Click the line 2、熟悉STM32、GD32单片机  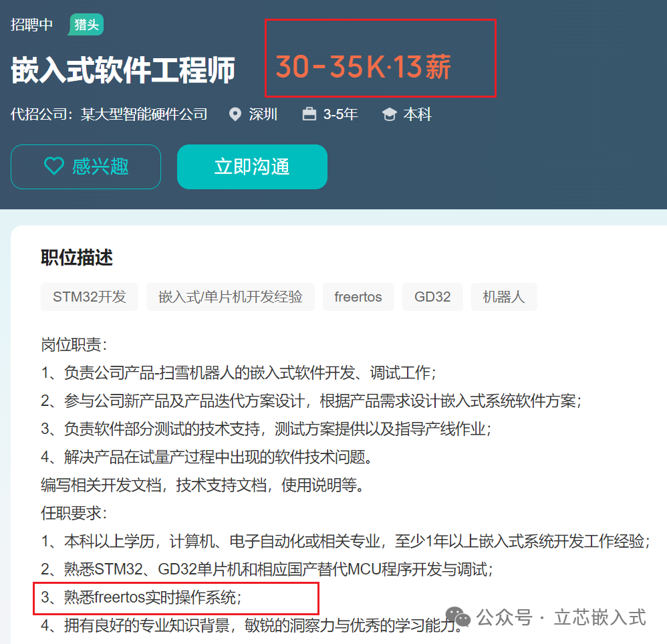[267, 570]
